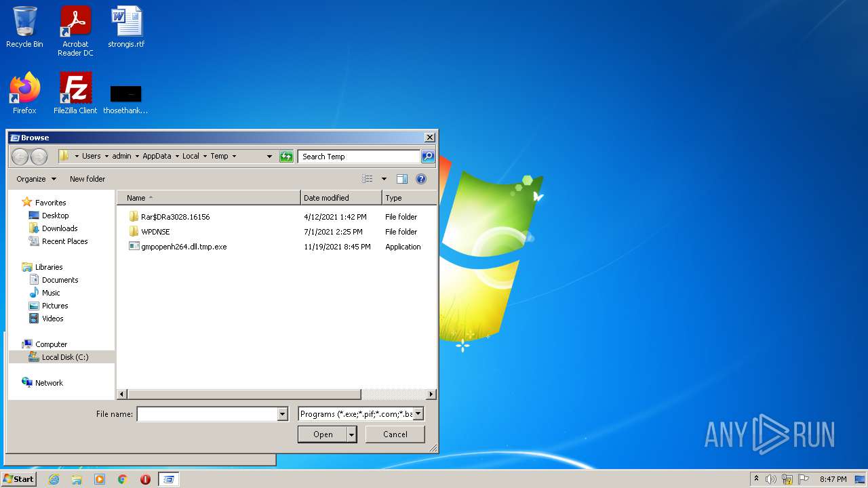Open the Recycle Bin desktop icon

tap(24, 27)
